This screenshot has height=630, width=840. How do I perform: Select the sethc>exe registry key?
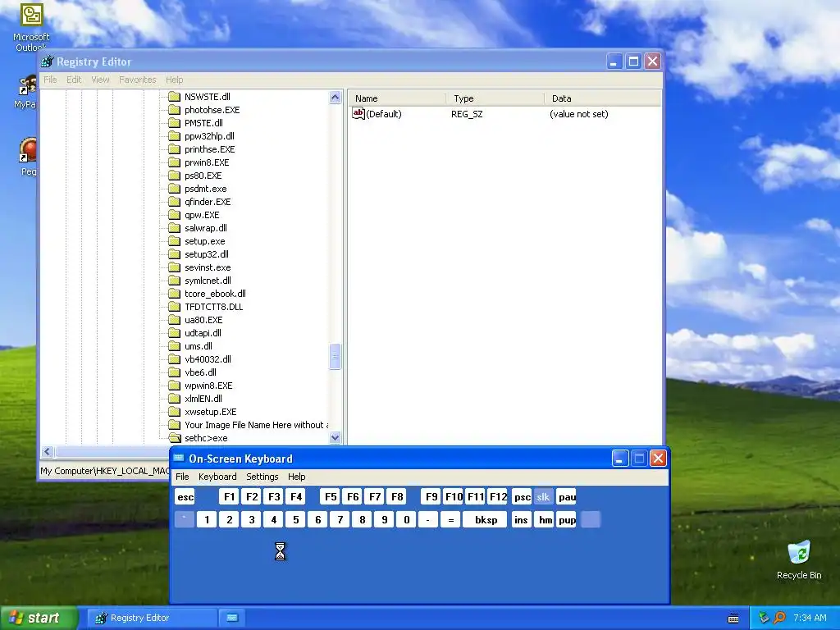coord(206,438)
